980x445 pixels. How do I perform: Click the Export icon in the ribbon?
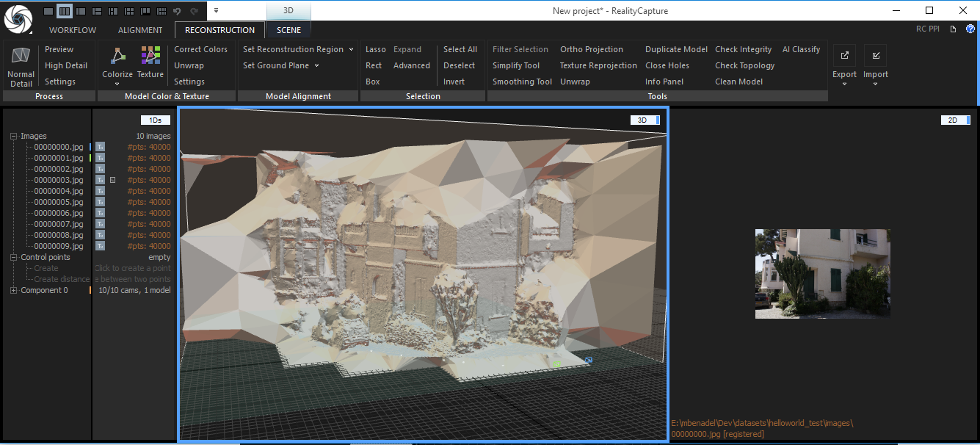point(844,56)
